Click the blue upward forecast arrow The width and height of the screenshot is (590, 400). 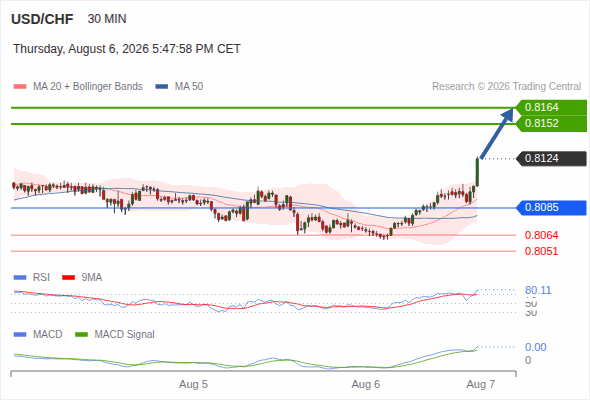[497, 133]
